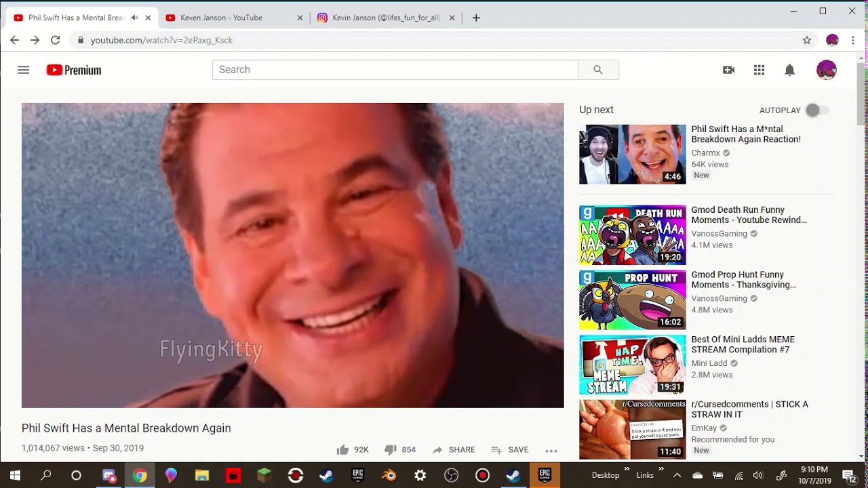Go forward in browser history
This screenshot has width=868, height=488.
coord(35,40)
